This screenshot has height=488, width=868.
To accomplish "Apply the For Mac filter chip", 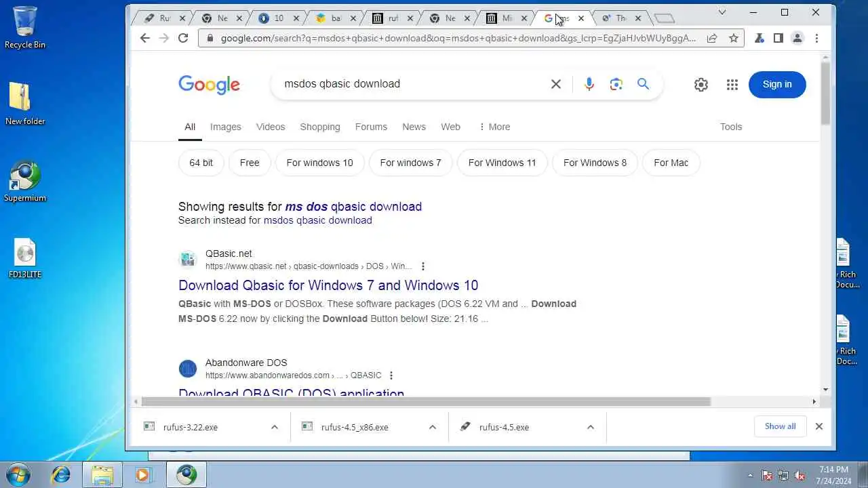I will click(x=671, y=163).
